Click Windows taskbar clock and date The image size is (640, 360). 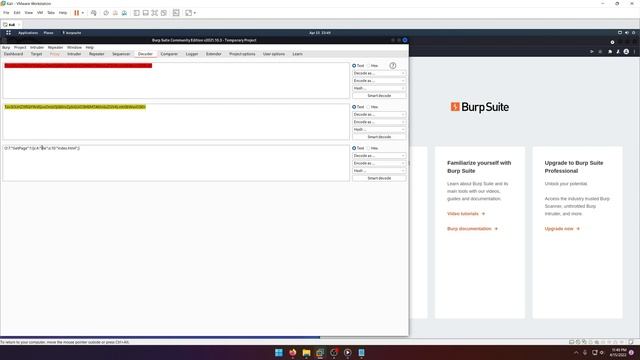pyautogui.click(x=619, y=353)
